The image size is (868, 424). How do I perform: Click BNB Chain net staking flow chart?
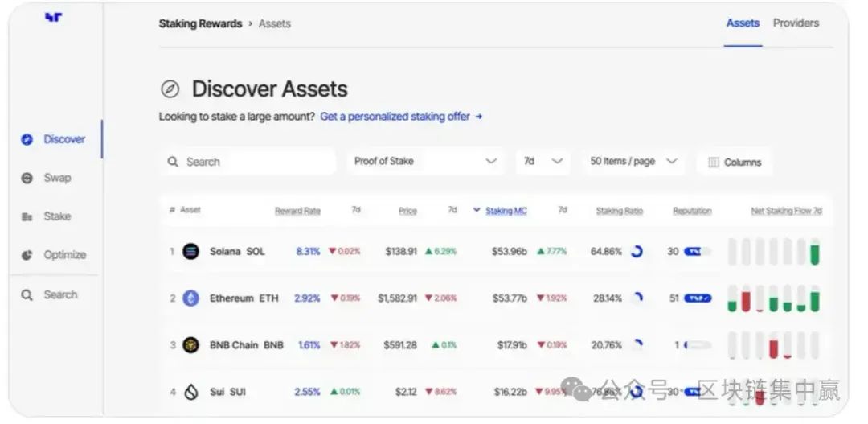pos(774,344)
